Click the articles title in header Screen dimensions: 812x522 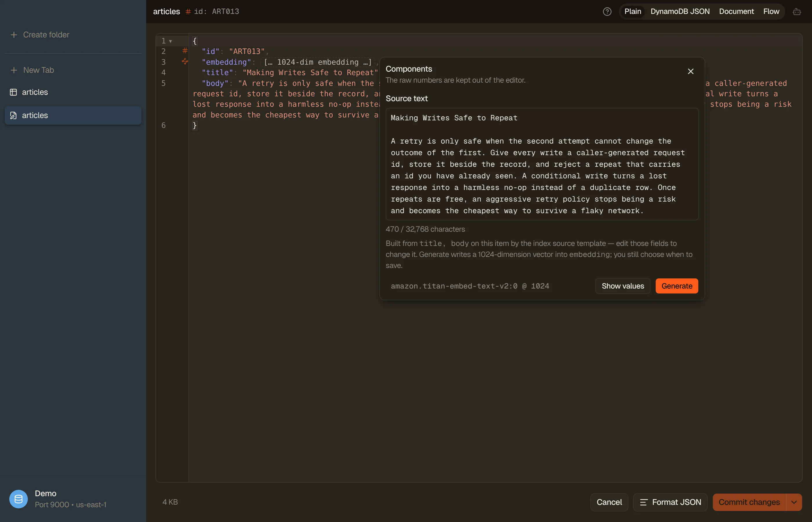point(166,12)
